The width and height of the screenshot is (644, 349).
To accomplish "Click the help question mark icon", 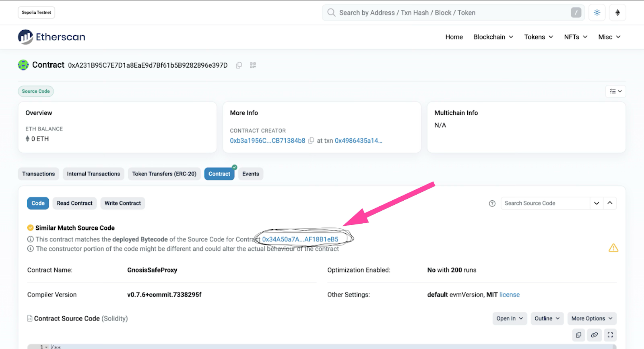I will point(492,204).
